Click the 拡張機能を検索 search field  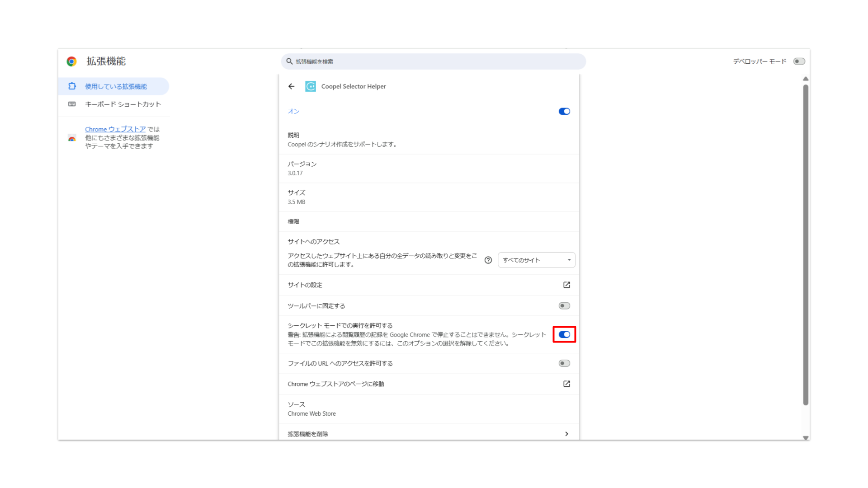coord(434,61)
